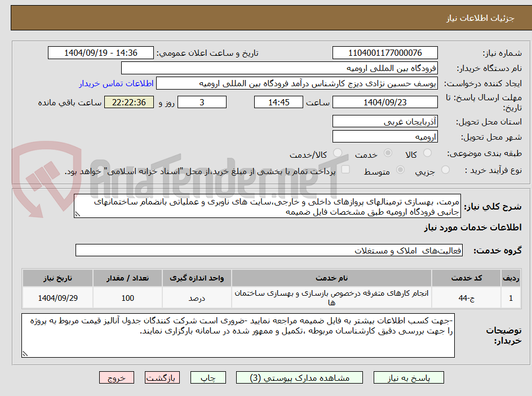The height and width of the screenshot is (396, 532).
Task: Click the ردیف column header
Action: coord(511,278)
